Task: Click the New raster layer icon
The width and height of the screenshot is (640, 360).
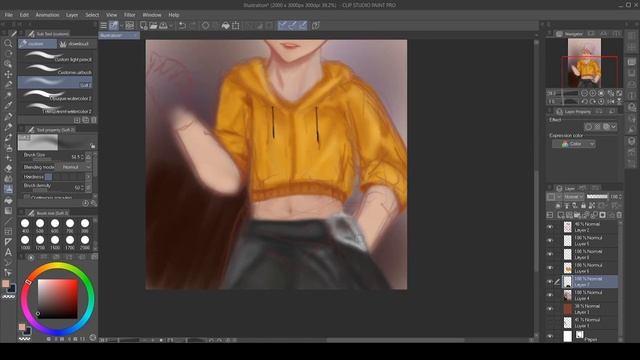Action: coord(560,215)
